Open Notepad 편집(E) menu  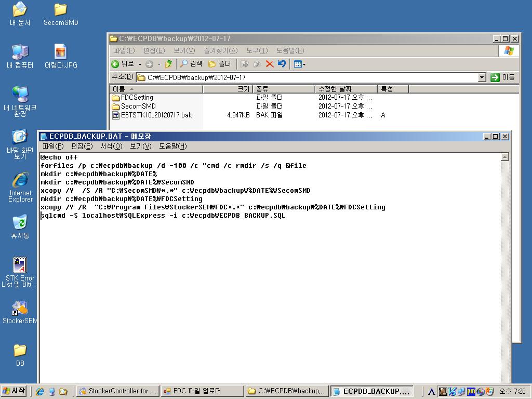[x=82, y=146]
